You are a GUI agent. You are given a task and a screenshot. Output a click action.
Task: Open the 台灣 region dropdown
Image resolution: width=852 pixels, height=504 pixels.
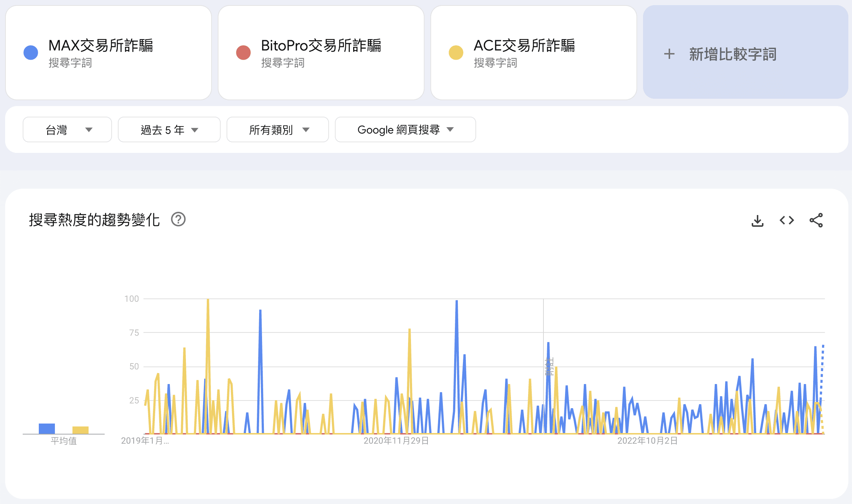[67, 129]
